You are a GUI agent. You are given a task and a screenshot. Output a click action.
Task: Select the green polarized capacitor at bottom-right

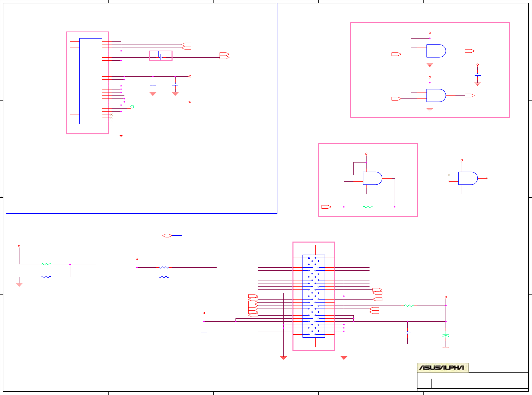point(446,335)
